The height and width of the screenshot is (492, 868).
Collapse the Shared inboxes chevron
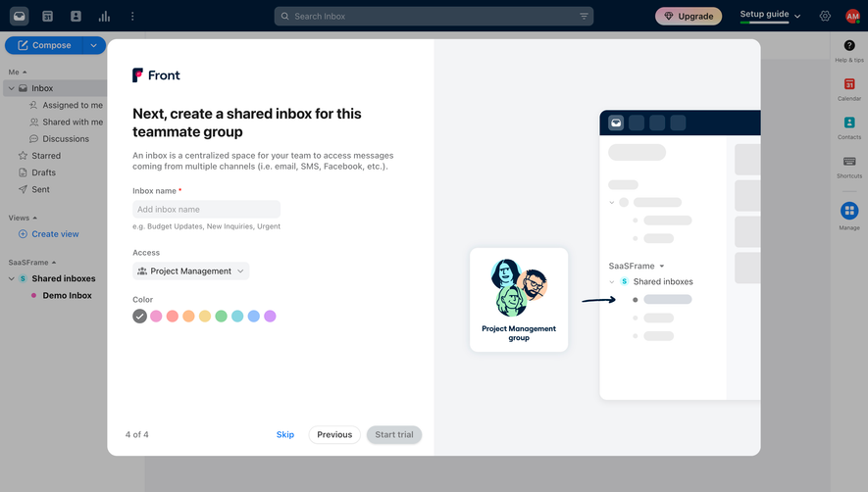(x=11, y=278)
